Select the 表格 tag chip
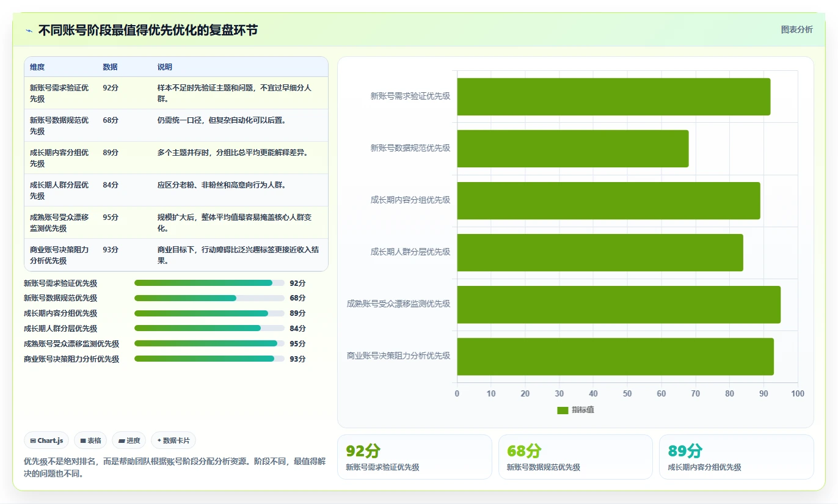The width and height of the screenshot is (838, 504). 90,440
